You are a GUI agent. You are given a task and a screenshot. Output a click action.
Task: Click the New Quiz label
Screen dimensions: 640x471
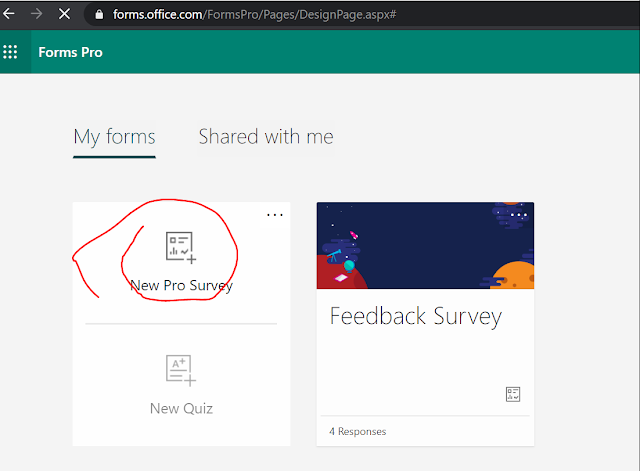(x=181, y=408)
